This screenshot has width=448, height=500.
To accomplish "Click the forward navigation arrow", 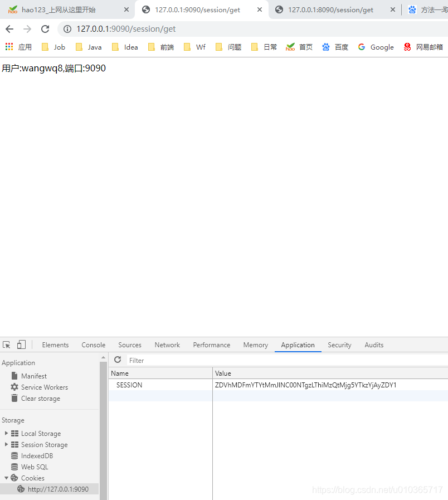I will (x=27, y=28).
